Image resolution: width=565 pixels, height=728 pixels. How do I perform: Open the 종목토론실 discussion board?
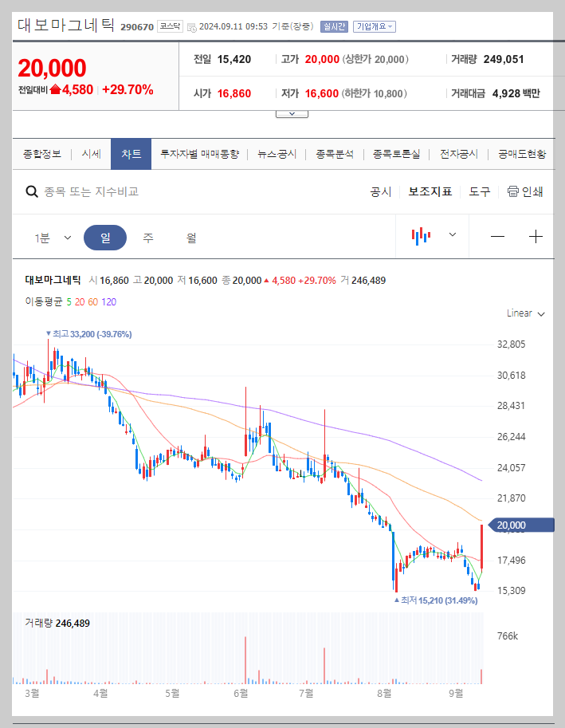[x=398, y=154]
